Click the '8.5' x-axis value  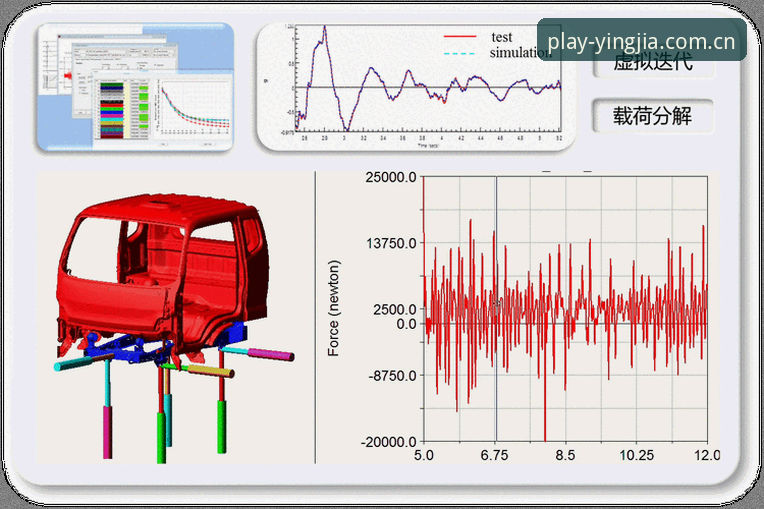point(565,455)
